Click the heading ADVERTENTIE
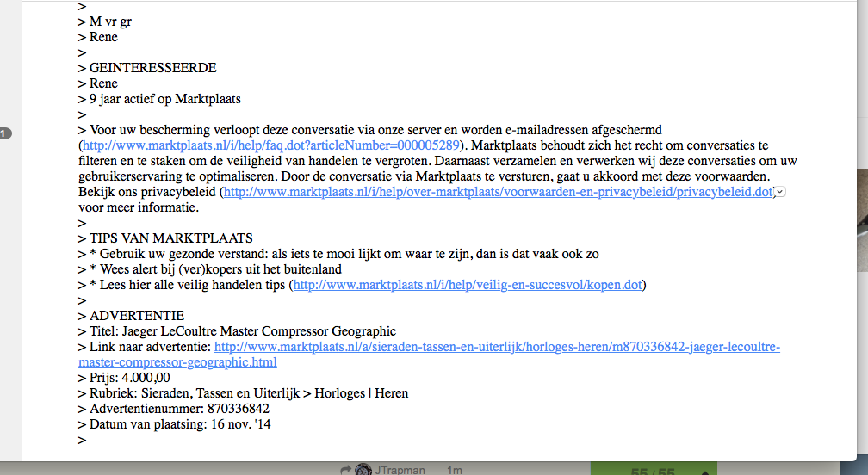The image size is (868, 475). click(x=137, y=316)
